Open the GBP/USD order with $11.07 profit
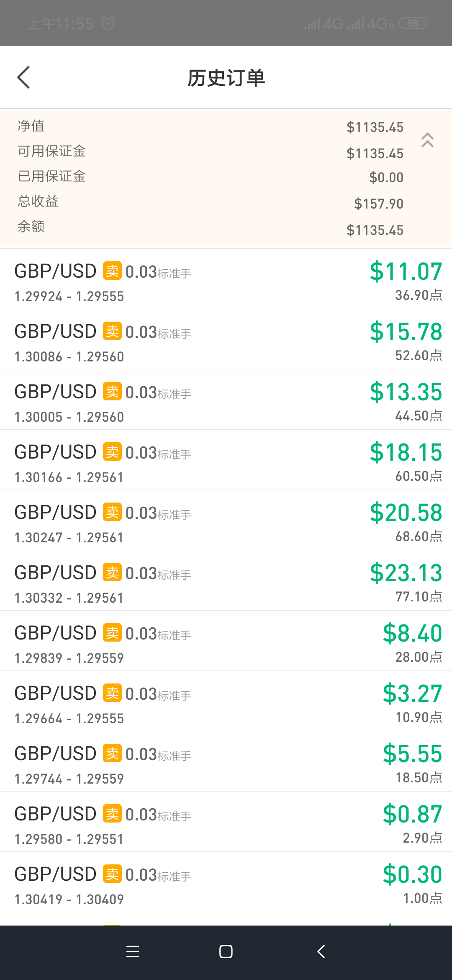452x980 pixels. (226, 279)
